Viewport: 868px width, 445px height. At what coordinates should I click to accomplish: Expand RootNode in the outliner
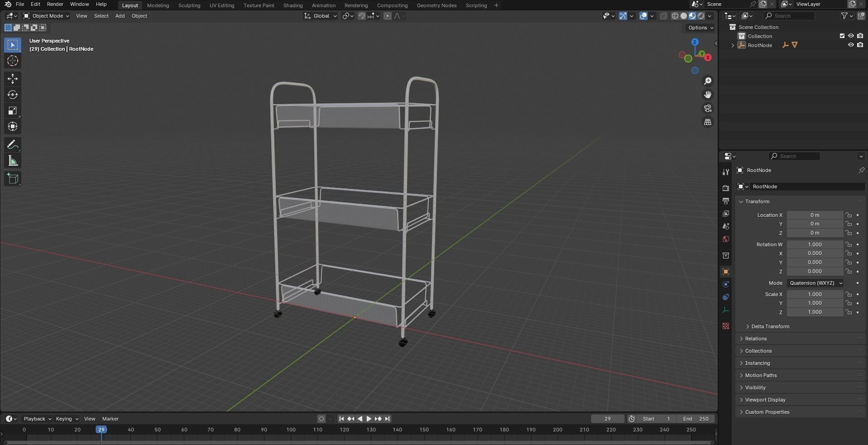733,45
